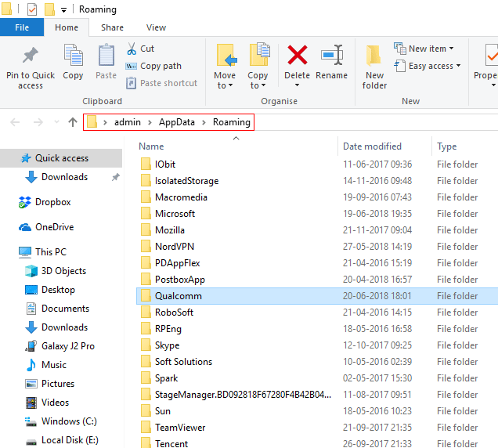Viewport: 498px width, 448px height.
Task: Click This PC monitor icon
Action: click(x=25, y=252)
